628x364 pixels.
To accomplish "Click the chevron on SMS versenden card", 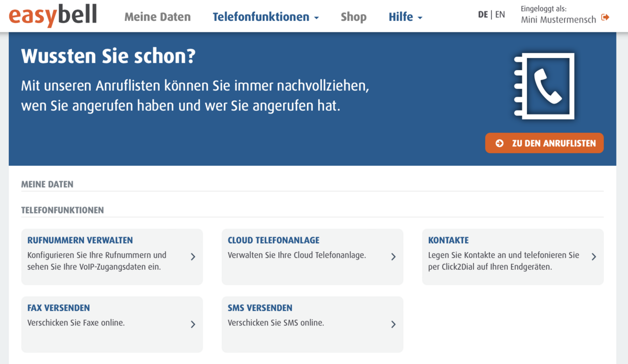I will 393,324.
